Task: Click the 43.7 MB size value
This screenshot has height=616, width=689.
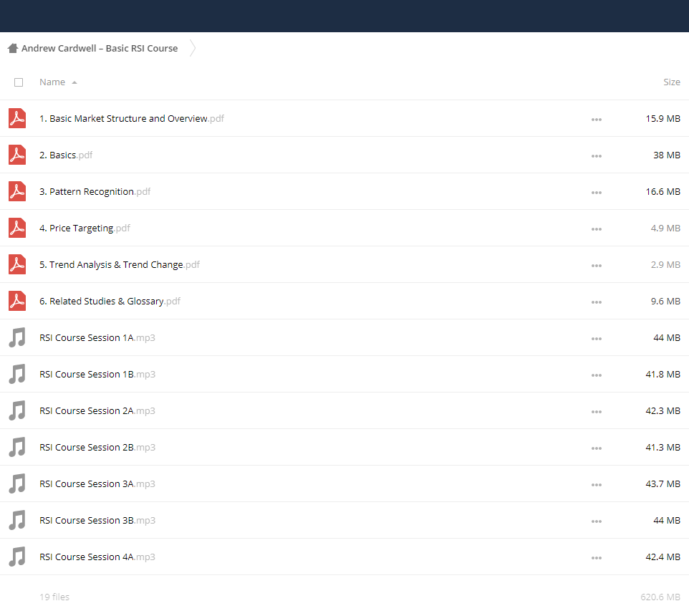Action: [662, 483]
